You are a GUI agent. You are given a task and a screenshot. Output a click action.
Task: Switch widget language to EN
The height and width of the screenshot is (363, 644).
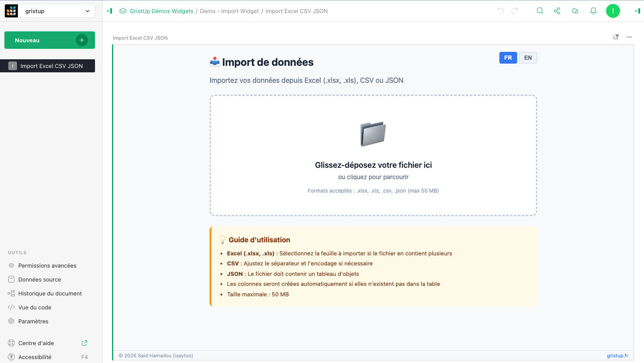[x=528, y=58]
